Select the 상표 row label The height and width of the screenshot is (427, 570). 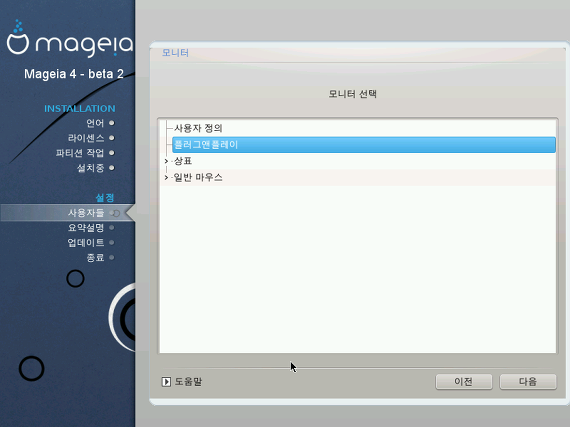183,161
